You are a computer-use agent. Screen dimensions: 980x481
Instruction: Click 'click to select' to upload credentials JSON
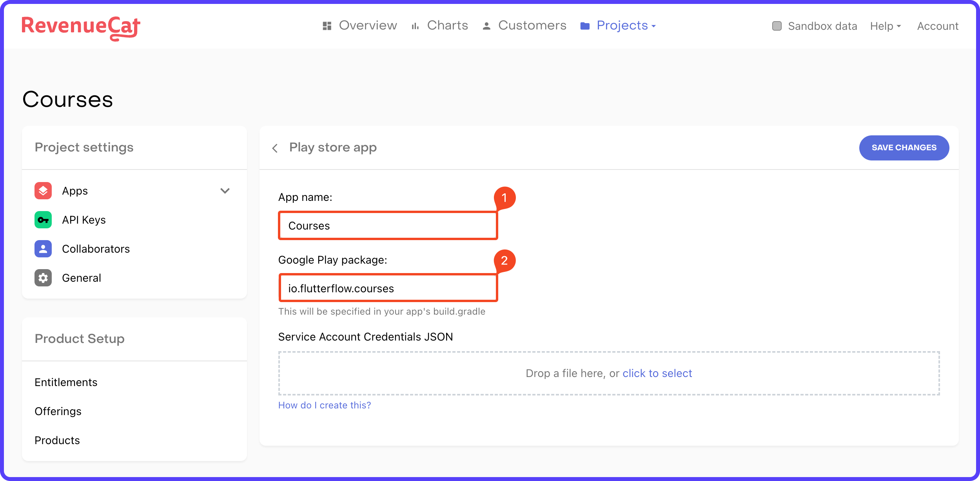[x=657, y=373]
